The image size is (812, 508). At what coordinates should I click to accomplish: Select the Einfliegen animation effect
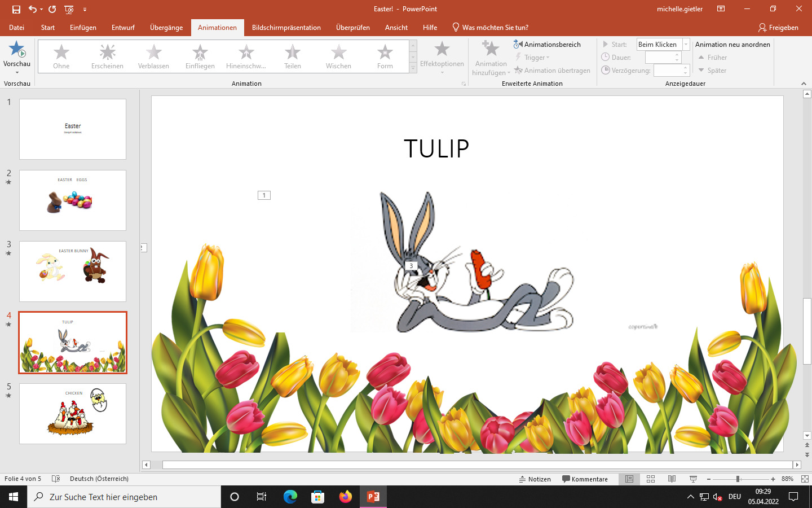point(200,57)
